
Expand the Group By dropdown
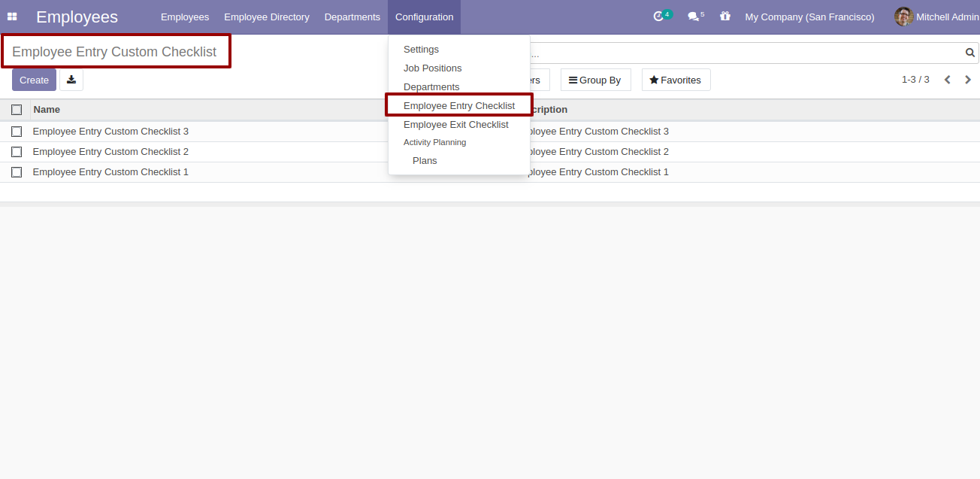point(595,80)
